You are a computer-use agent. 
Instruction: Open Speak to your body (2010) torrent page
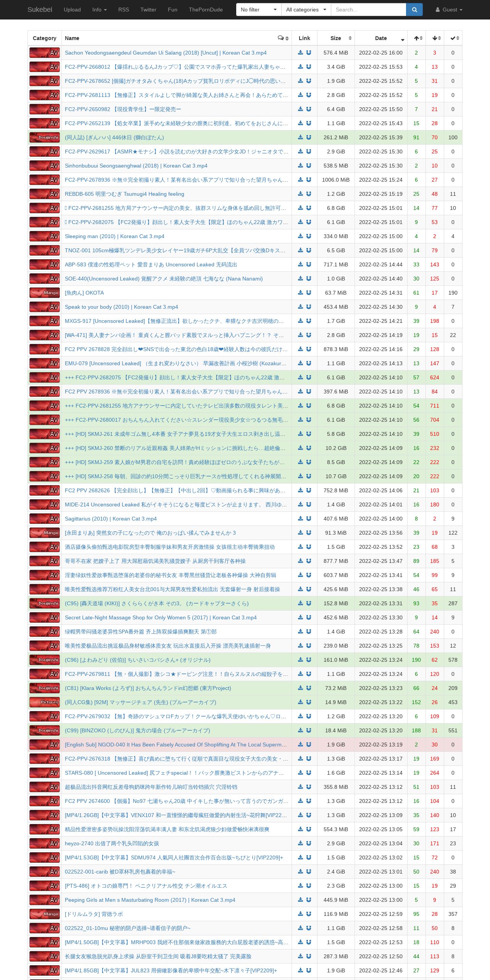(x=121, y=307)
